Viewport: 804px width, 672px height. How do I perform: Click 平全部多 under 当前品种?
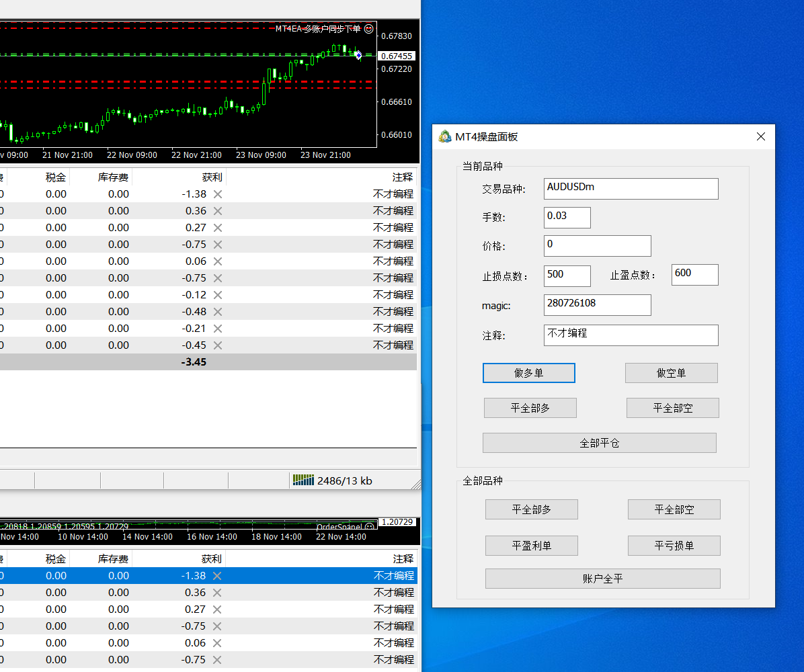click(x=530, y=408)
